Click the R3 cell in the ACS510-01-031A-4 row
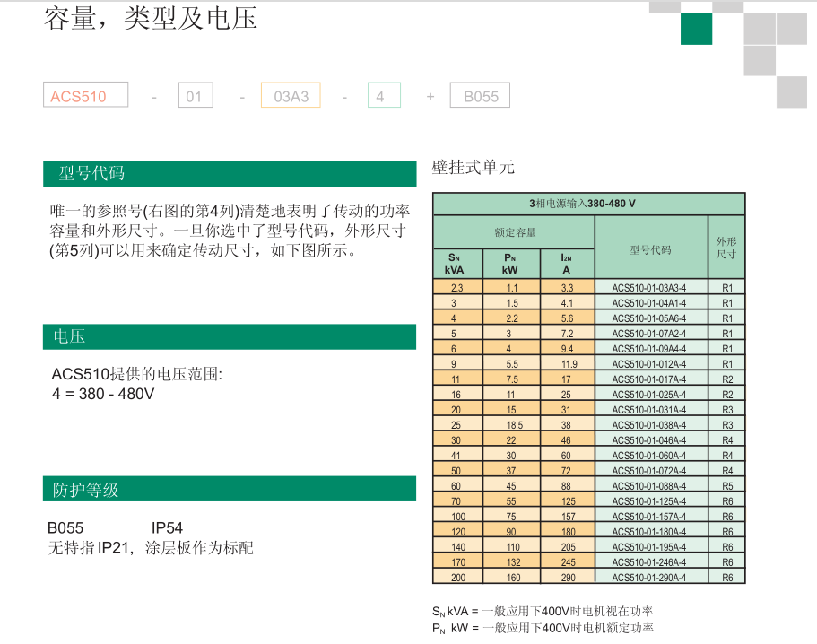The width and height of the screenshot is (817, 644). (x=726, y=410)
